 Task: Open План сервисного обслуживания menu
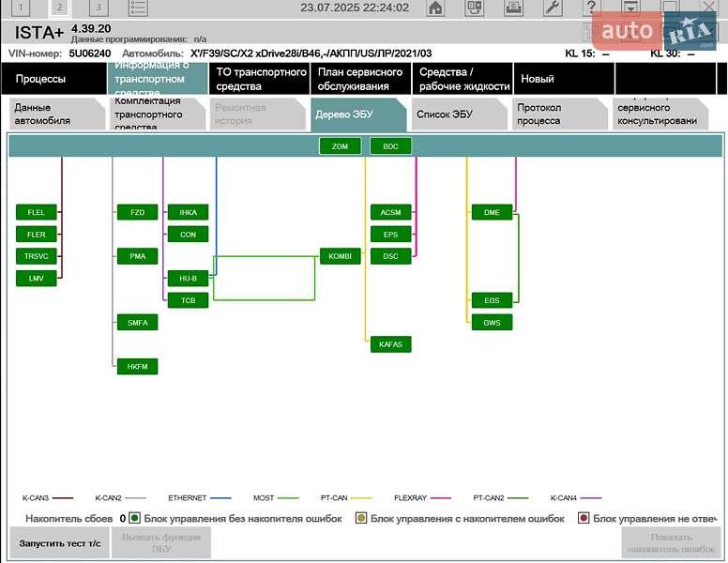coord(360,79)
